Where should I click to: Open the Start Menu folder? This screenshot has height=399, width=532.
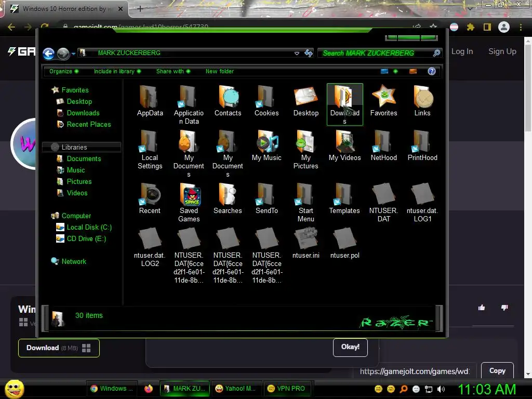(x=305, y=203)
